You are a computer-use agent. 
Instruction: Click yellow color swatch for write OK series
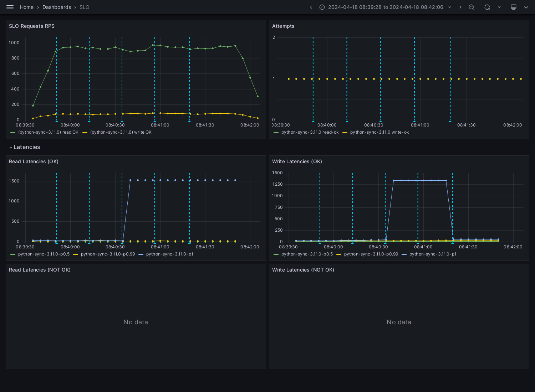coord(85,133)
